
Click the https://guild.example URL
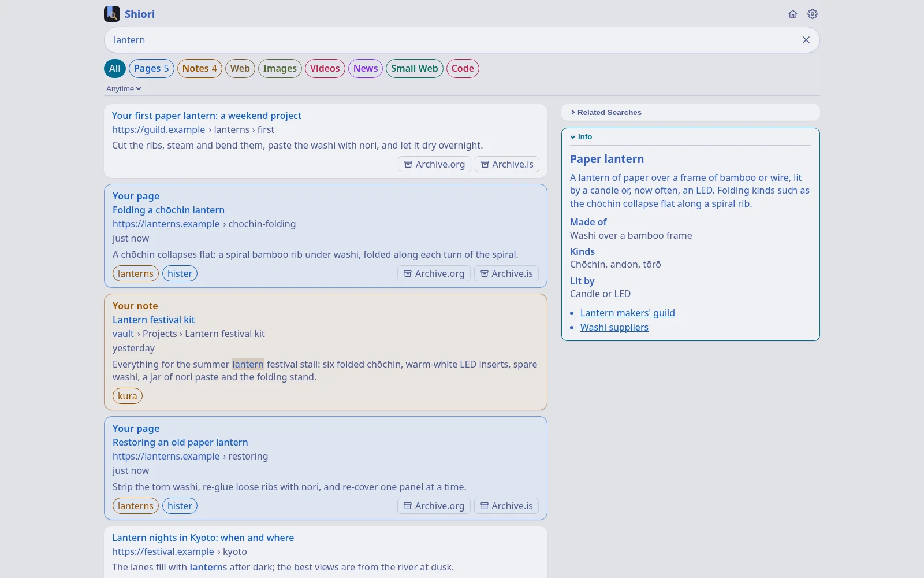(x=159, y=129)
